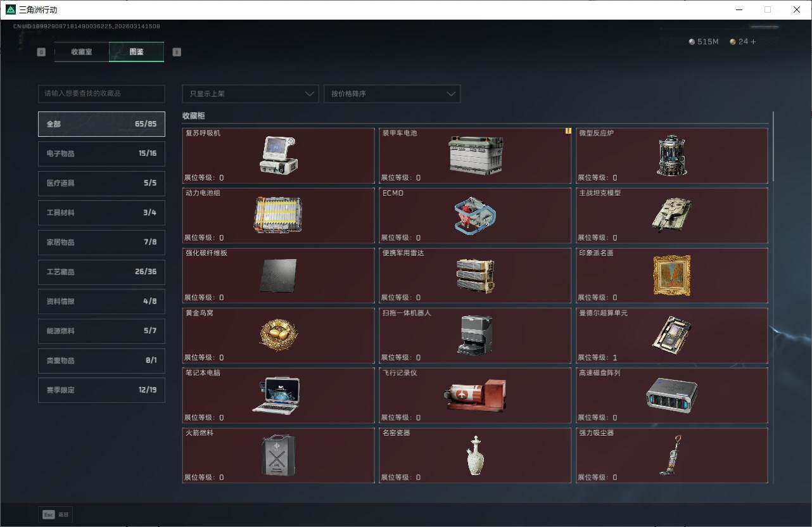Image resolution: width=812 pixels, height=527 pixels.
Task: Select the 图鉴 tab
Action: (x=136, y=52)
